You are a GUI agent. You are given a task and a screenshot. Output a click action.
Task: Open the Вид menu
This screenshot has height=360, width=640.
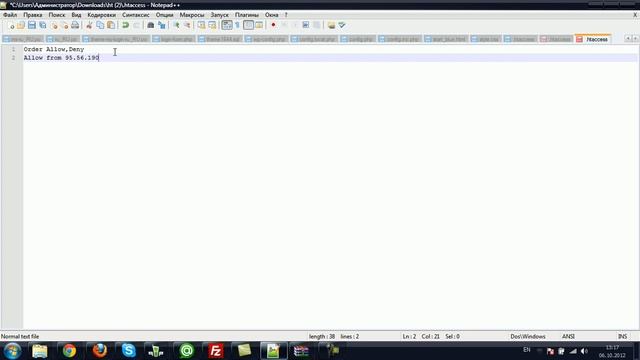pyautogui.click(x=76, y=15)
